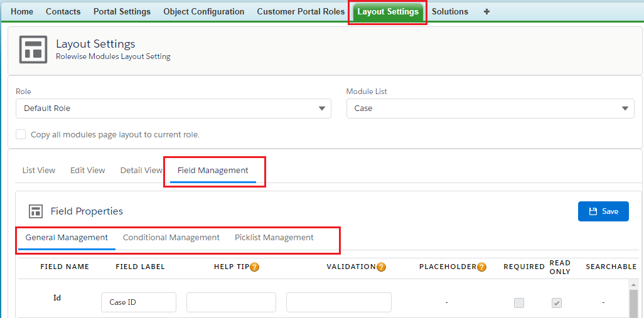644x318 pixels.
Task: Click the Placeholder help question mark icon
Action: (x=481, y=267)
